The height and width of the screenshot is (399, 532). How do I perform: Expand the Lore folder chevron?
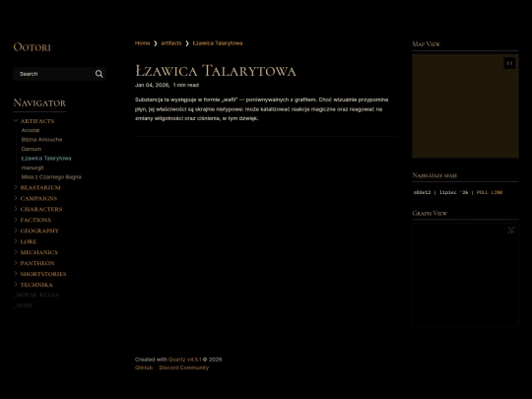click(16, 241)
